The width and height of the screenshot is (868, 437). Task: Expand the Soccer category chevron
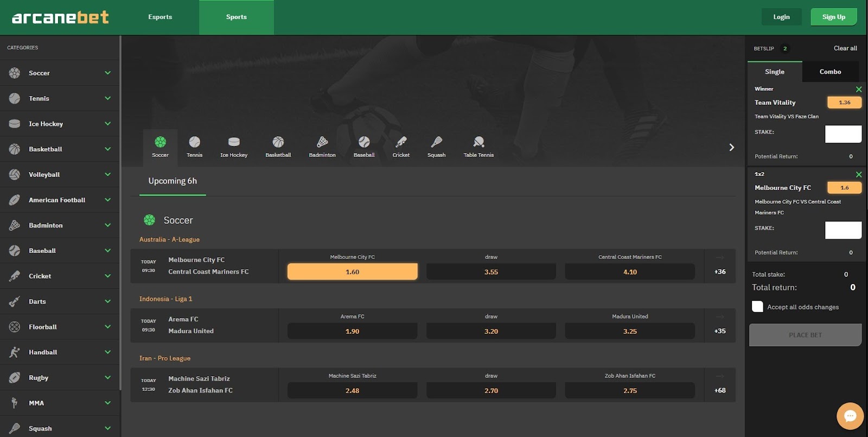(107, 73)
